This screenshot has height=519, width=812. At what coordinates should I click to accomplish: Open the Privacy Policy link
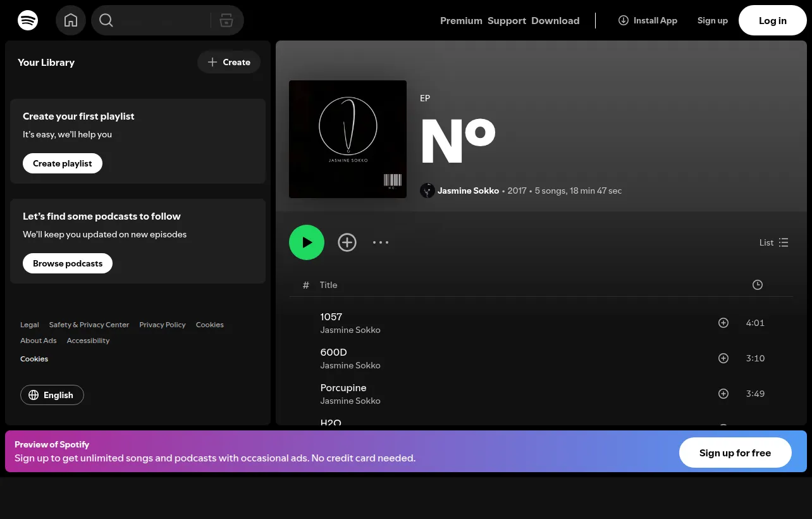pyautogui.click(x=163, y=325)
